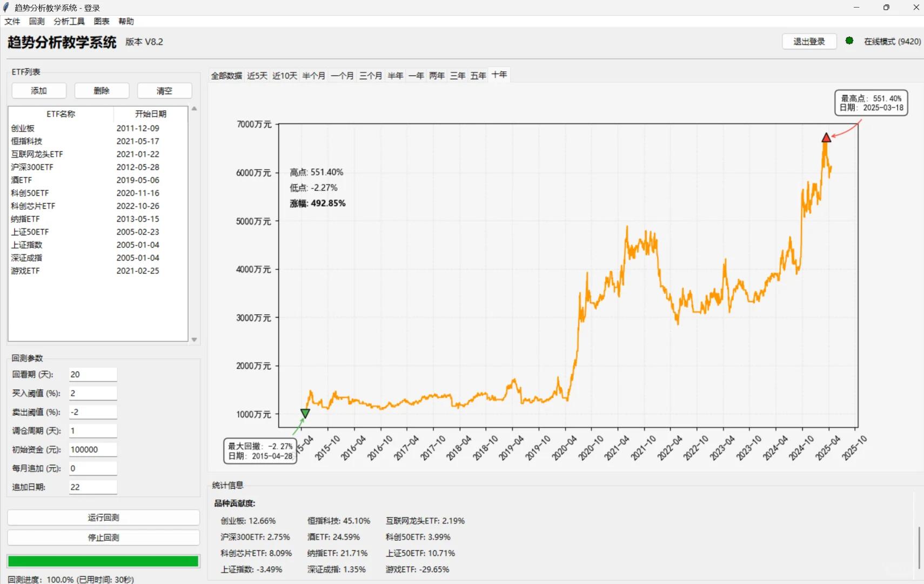924x584 pixels.
Task: Click the 追加日期 input field
Action: [93, 487]
